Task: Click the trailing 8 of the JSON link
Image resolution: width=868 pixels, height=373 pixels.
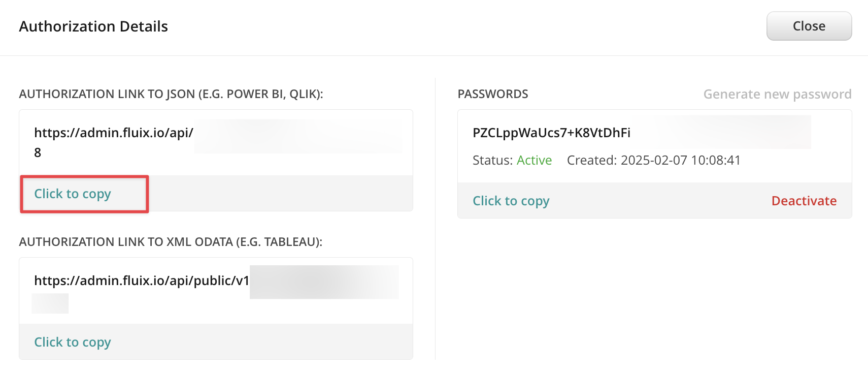Action: tap(38, 152)
